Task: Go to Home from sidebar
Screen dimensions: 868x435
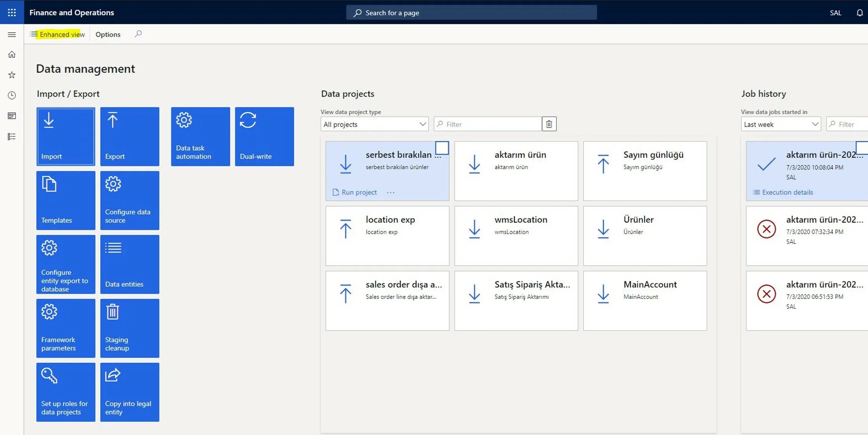Action: [12, 54]
